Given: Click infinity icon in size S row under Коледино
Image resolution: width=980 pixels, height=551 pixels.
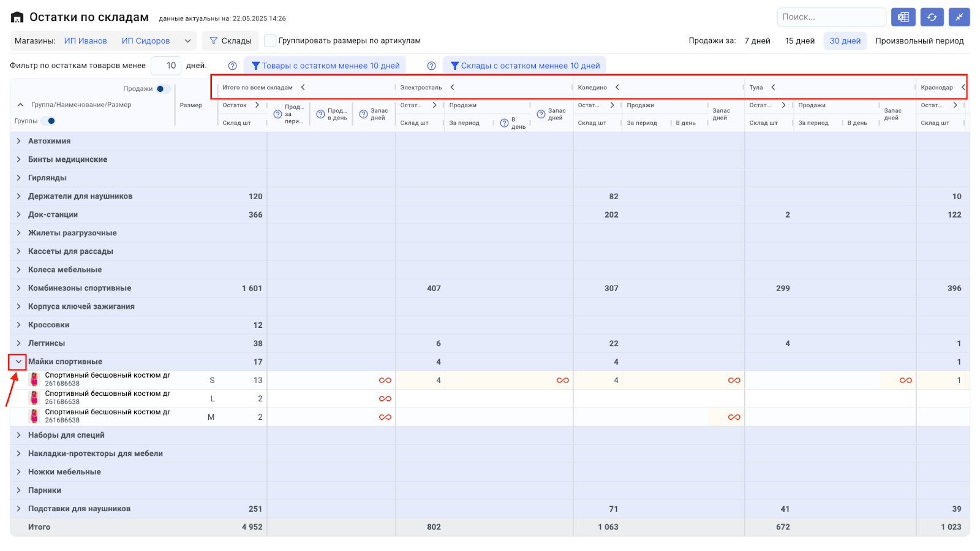Looking at the screenshot, I should tap(734, 381).
